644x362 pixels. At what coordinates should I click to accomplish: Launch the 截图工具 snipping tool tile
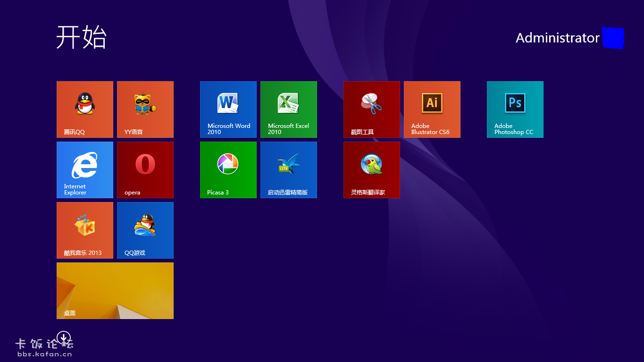[x=372, y=109]
